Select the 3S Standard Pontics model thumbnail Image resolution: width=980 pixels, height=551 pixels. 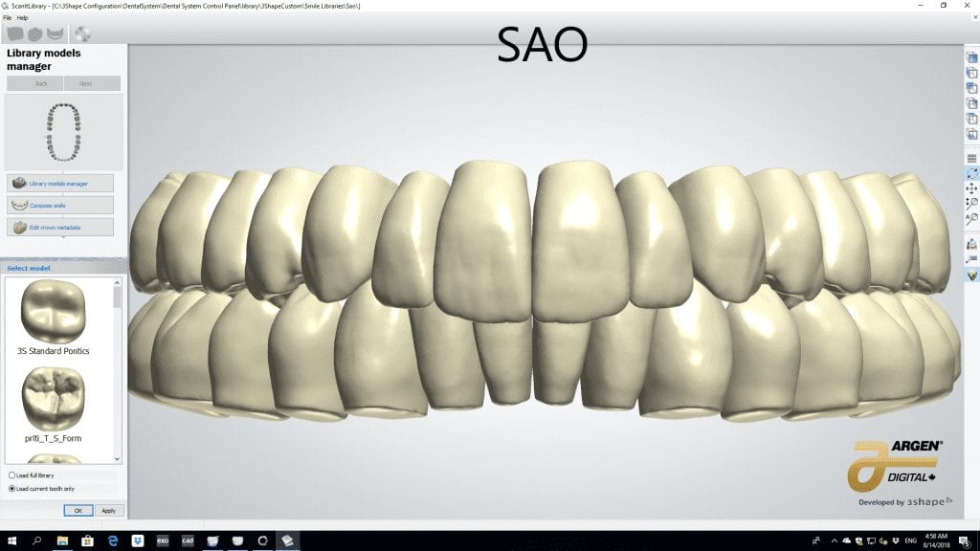point(57,313)
